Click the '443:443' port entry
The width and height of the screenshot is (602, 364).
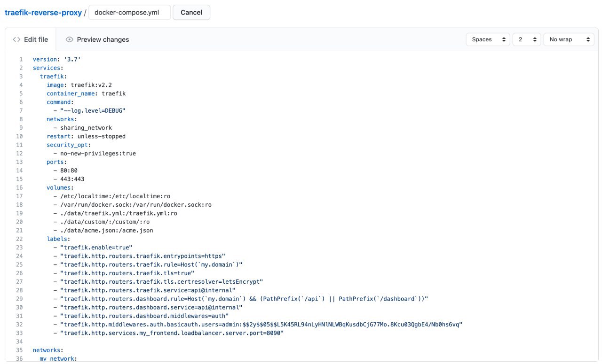point(69,179)
